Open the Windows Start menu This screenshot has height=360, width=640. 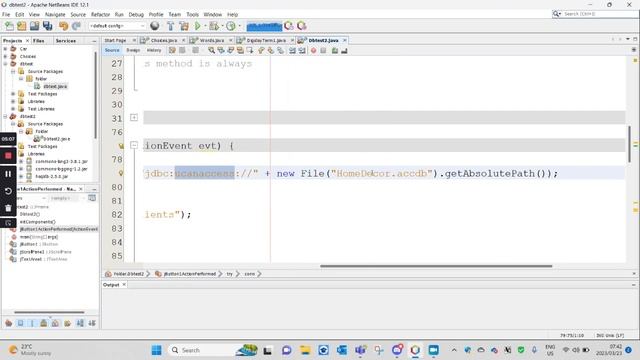[156, 350]
